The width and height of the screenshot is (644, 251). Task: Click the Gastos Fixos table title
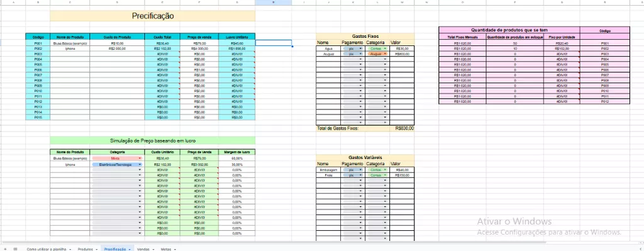tap(365, 36)
